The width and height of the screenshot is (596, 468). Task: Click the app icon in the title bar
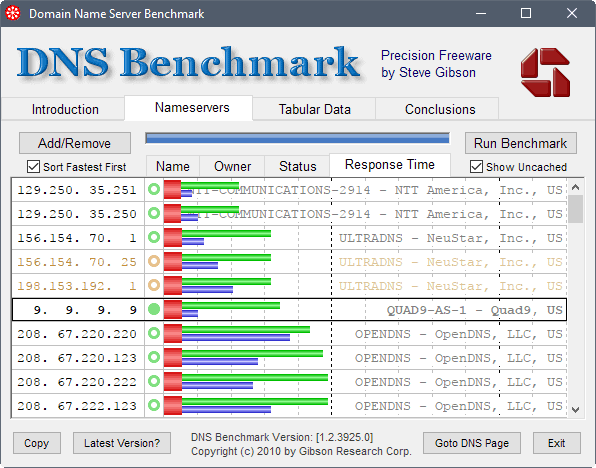(13, 14)
